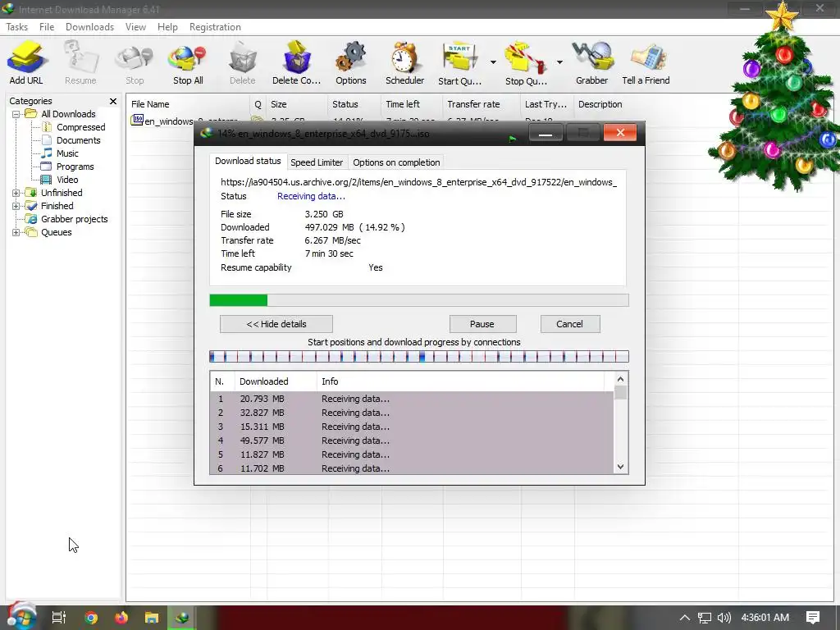Click the connections list scrollbar thumb
The image size is (840, 630).
point(620,393)
